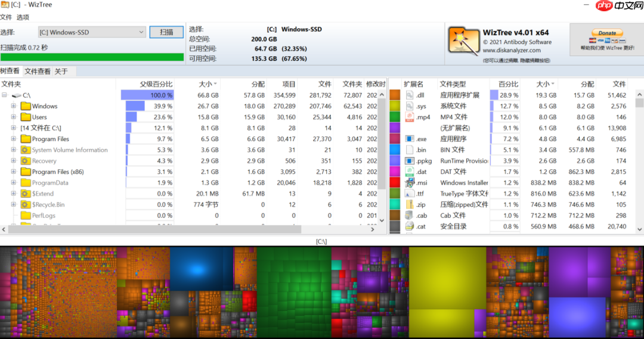644x339 pixels.
Task: Sort the extension list by 扩展名 header
Action: (x=413, y=84)
